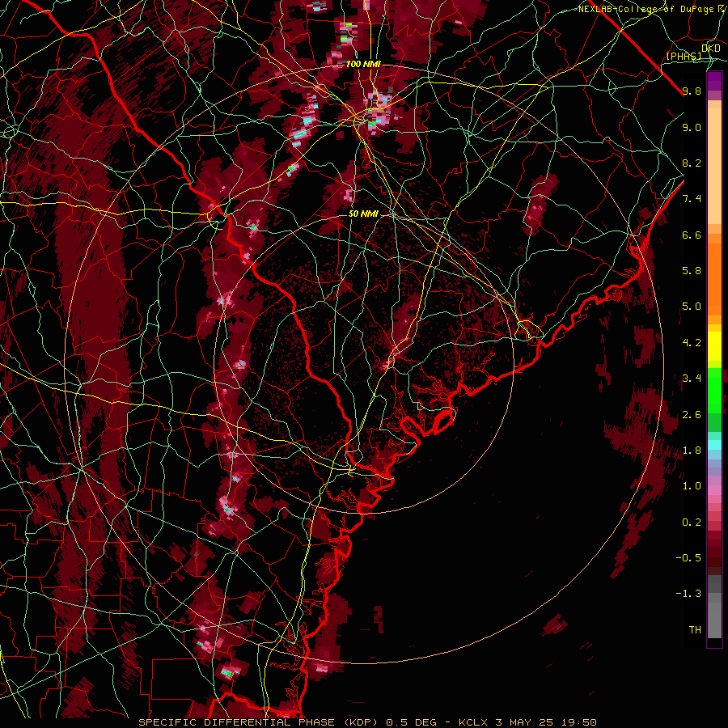
Task: Click the 8.2 value on the color scale
Action: (692, 163)
